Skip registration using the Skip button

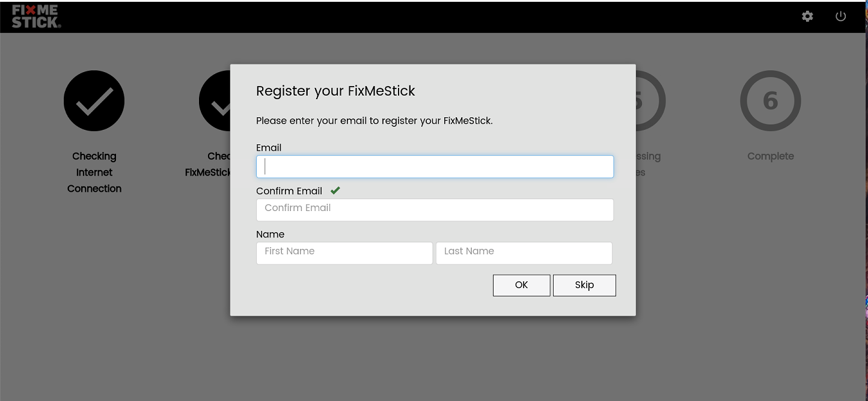[584, 286]
